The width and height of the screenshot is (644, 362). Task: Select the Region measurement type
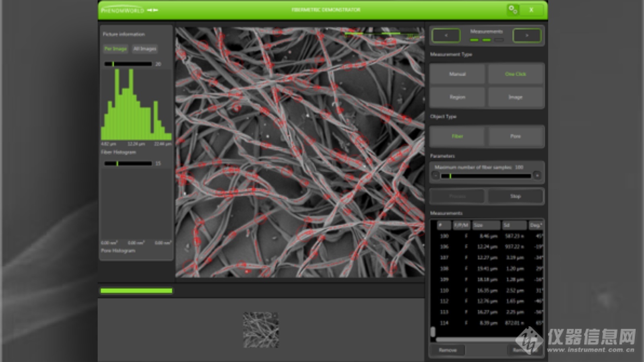pyautogui.click(x=457, y=97)
